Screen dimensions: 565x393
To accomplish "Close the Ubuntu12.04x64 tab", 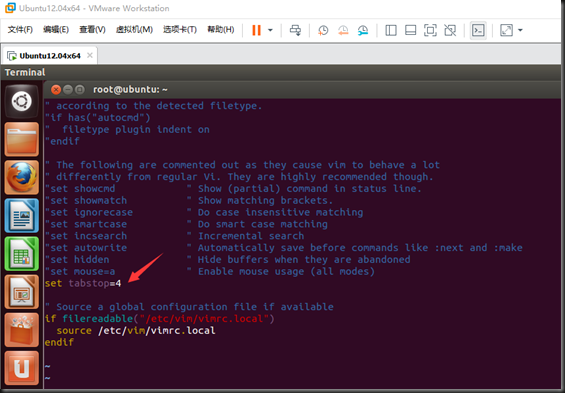I will click(x=90, y=55).
